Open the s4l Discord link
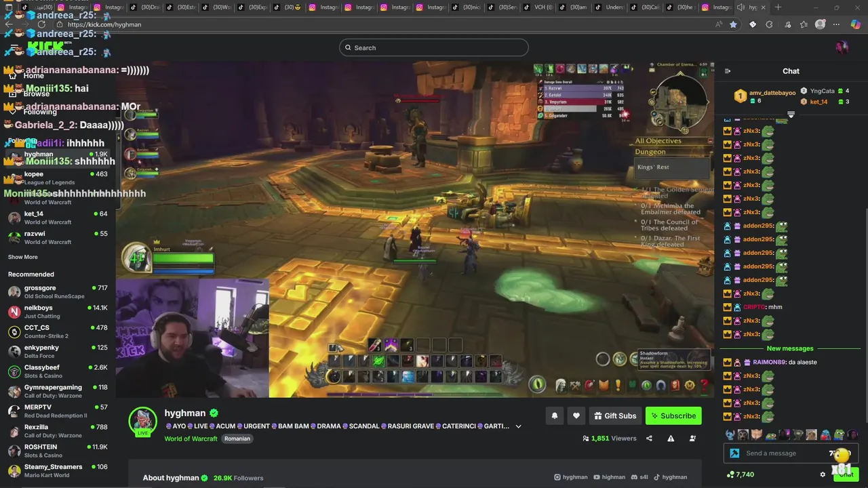 tap(639, 477)
